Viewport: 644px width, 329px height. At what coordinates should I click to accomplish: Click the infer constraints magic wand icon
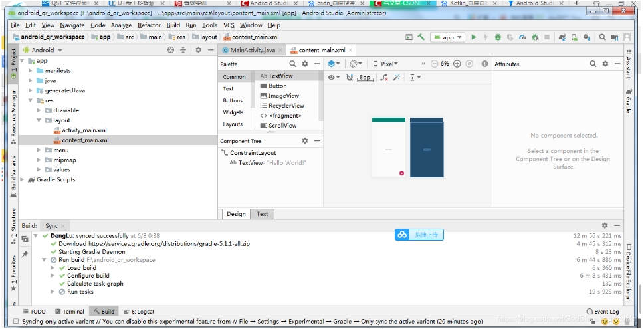tap(397, 78)
